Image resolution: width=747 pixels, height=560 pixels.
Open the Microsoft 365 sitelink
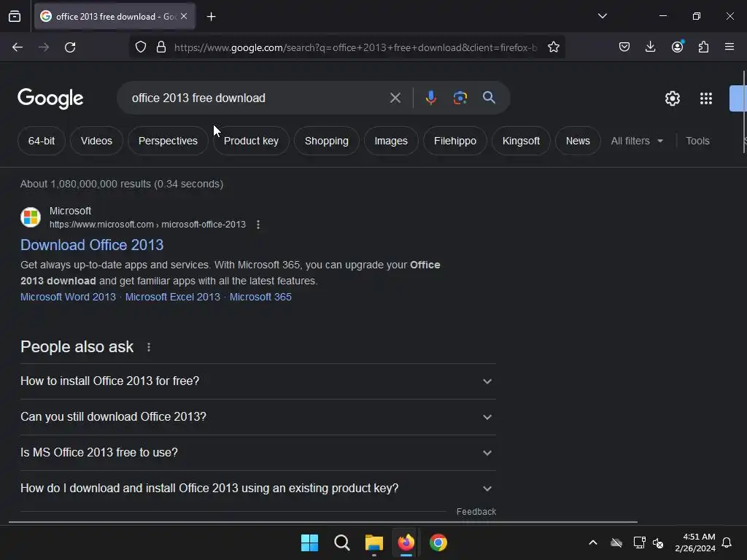[260, 297]
